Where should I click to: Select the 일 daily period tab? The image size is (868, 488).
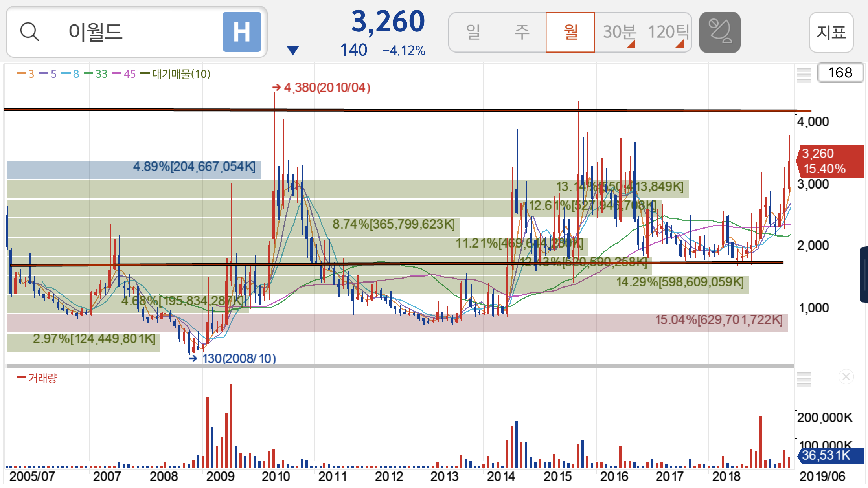tap(473, 32)
